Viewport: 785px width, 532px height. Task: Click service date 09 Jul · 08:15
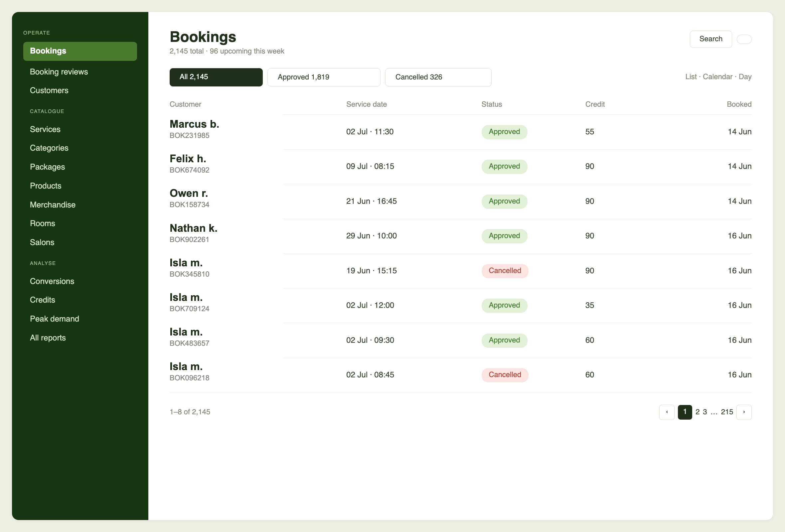pyautogui.click(x=370, y=167)
